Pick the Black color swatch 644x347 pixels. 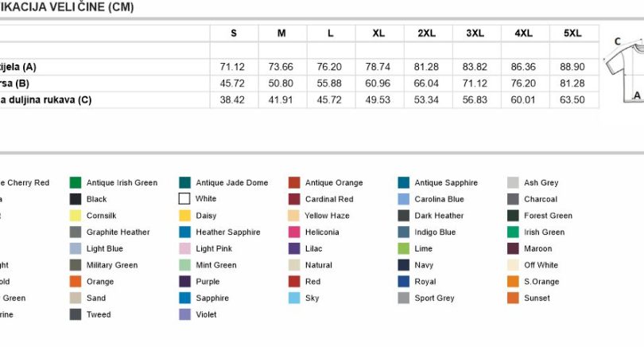[76, 199]
